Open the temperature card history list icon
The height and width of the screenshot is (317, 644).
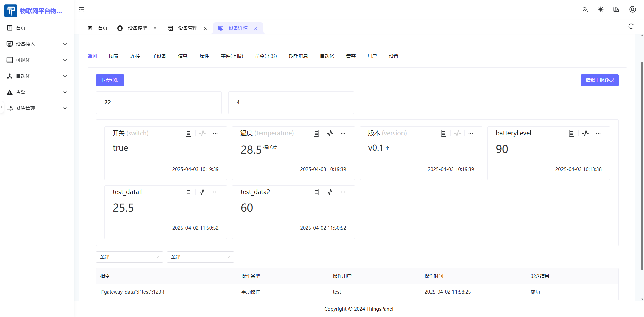pos(316,133)
